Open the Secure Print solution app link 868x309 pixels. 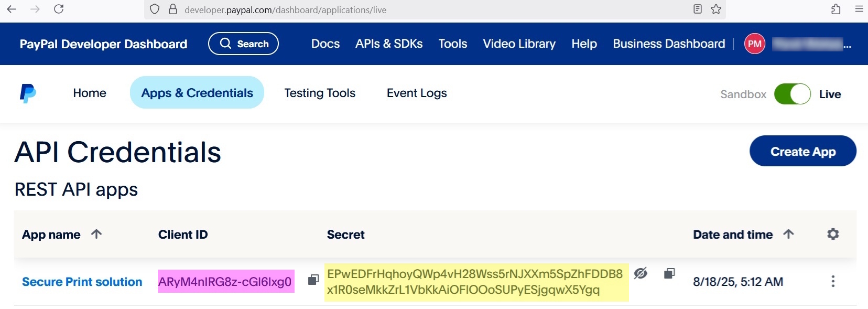(x=82, y=282)
